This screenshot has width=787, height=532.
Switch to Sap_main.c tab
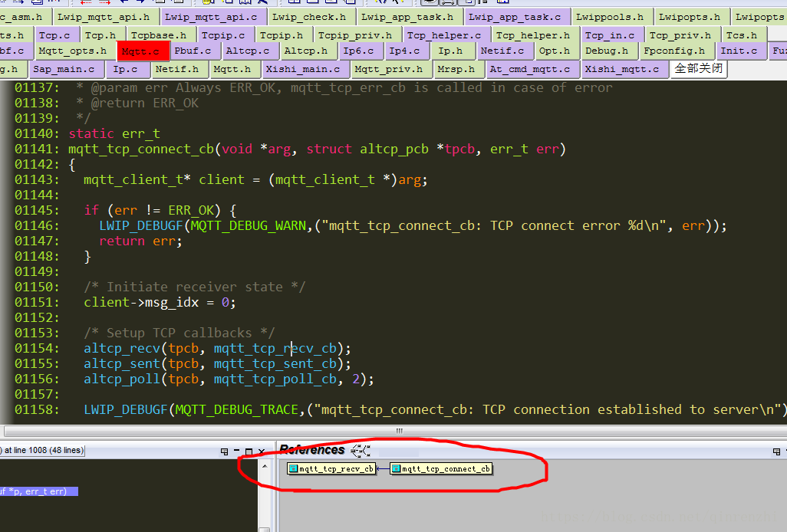pyautogui.click(x=66, y=69)
